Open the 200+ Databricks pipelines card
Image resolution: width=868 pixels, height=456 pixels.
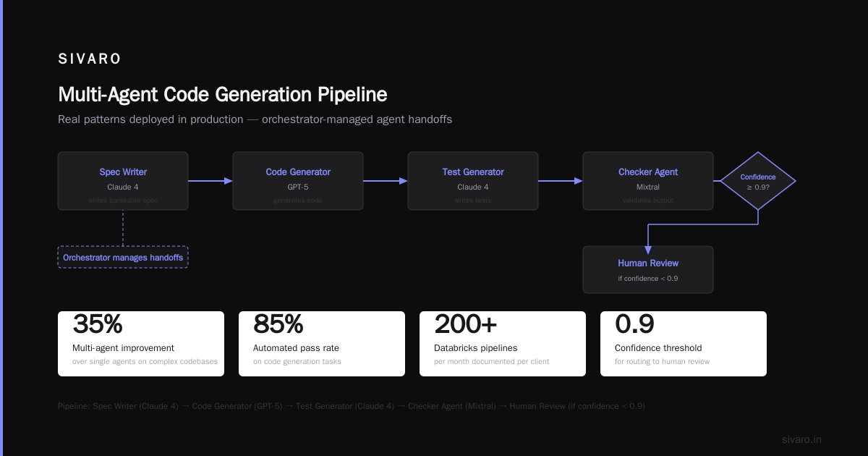click(x=503, y=344)
